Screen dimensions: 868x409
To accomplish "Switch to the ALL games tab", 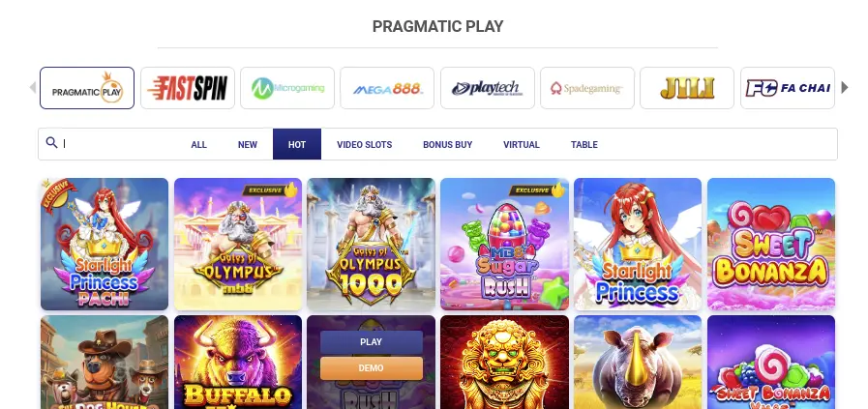I will tap(198, 144).
